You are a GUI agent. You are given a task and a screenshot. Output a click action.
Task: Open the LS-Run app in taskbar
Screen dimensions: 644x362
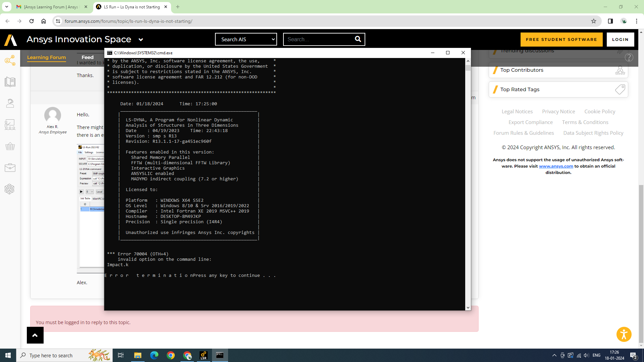click(203, 355)
